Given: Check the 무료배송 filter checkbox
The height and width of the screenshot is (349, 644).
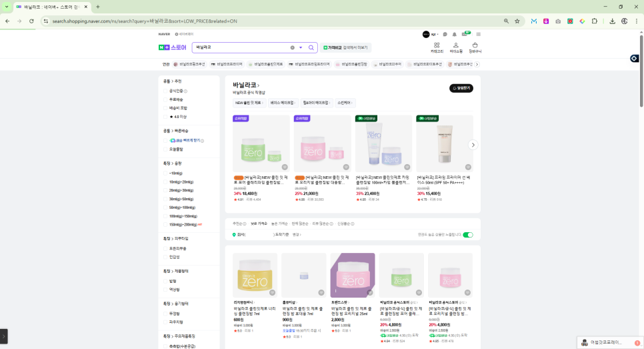Looking at the screenshot, I should point(165,99).
